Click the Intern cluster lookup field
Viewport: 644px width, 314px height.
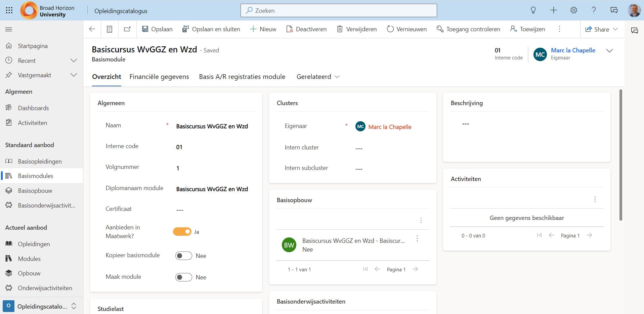pos(391,148)
